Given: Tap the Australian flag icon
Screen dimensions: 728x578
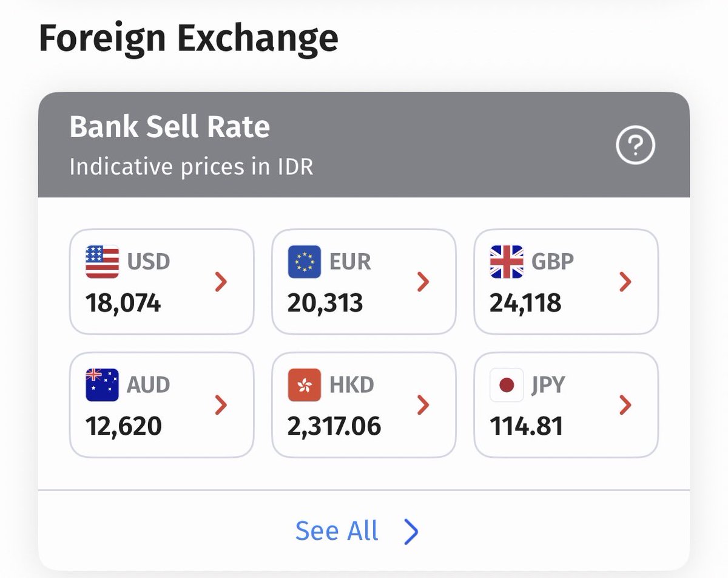Looking at the screenshot, I should (103, 385).
